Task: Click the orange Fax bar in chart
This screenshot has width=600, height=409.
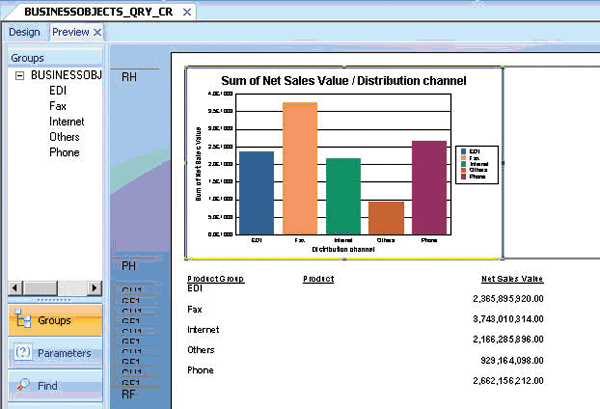Action: (x=300, y=168)
